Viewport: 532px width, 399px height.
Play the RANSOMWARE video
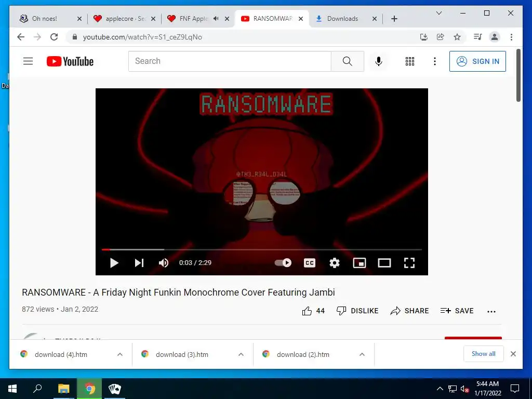(114, 262)
